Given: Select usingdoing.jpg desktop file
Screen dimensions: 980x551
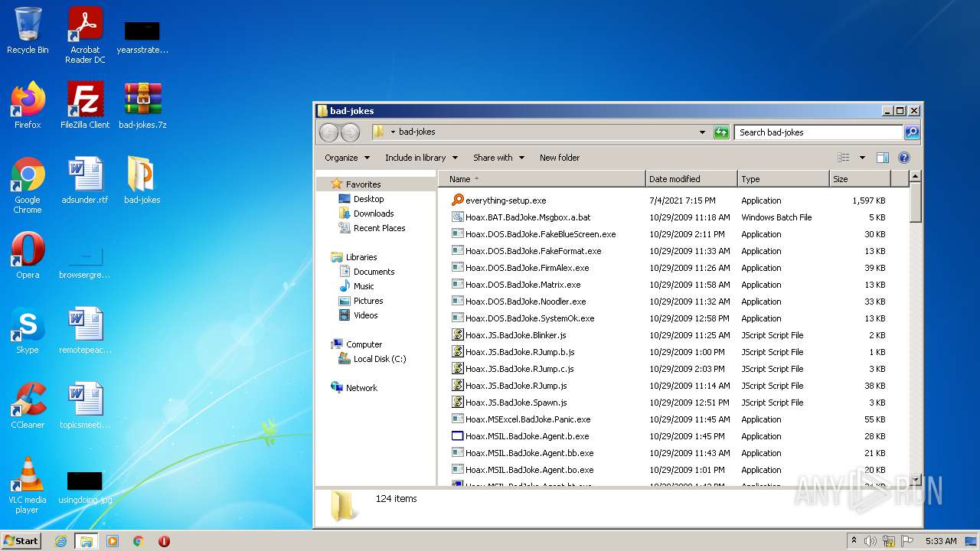Looking at the screenshot, I should tap(85, 488).
